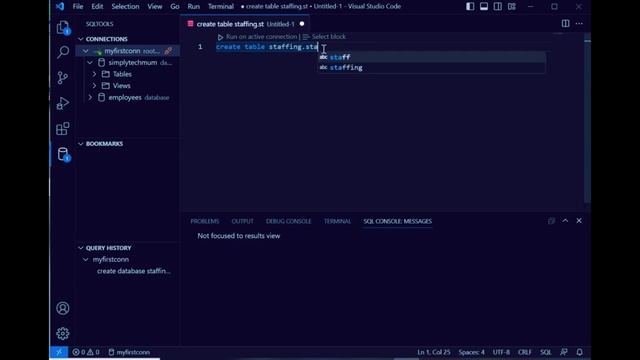
Task: Open the Run menu
Action: click(193, 7)
